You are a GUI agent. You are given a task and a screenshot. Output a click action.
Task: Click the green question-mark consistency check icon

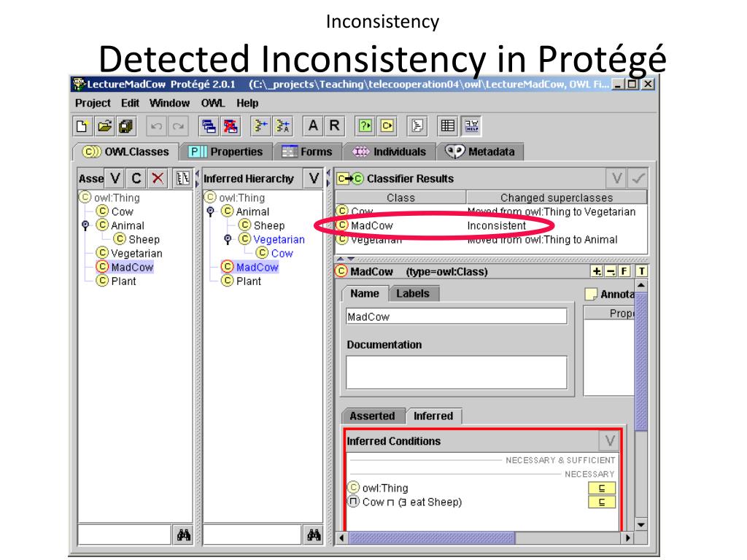[365, 126]
